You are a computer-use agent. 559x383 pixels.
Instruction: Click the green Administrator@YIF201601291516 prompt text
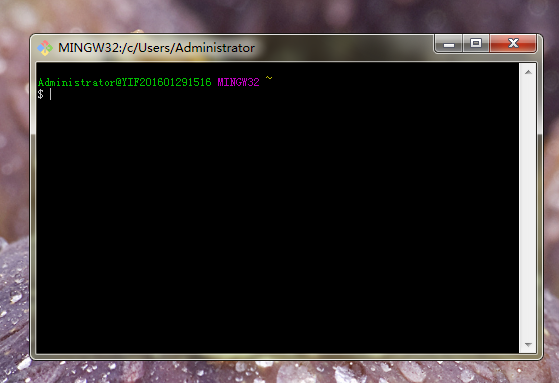(x=124, y=82)
